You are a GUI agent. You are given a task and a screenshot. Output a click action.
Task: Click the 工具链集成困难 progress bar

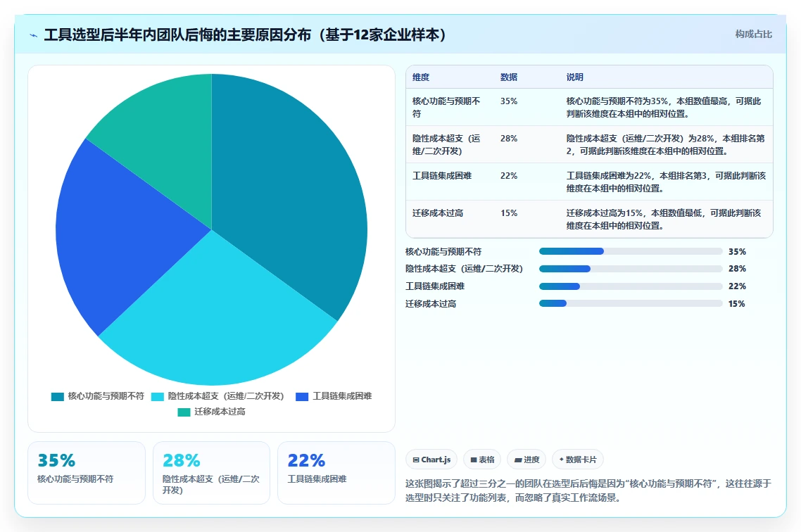pyautogui.click(x=631, y=286)
